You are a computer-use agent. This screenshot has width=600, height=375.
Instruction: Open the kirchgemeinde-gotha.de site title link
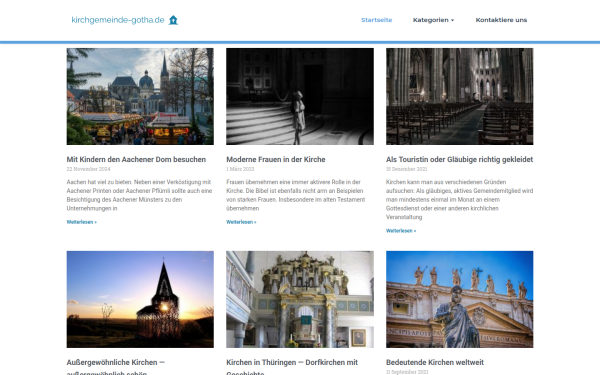tap(118, 20)
